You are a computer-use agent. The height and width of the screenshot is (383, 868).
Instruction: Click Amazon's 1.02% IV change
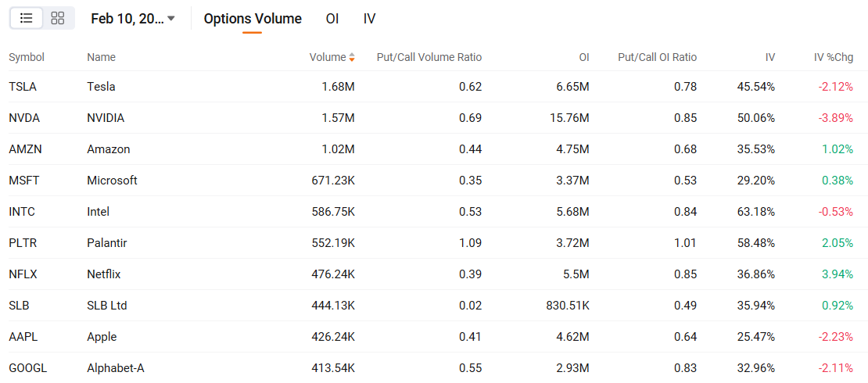pyautogui.click(x=838, y=149)
